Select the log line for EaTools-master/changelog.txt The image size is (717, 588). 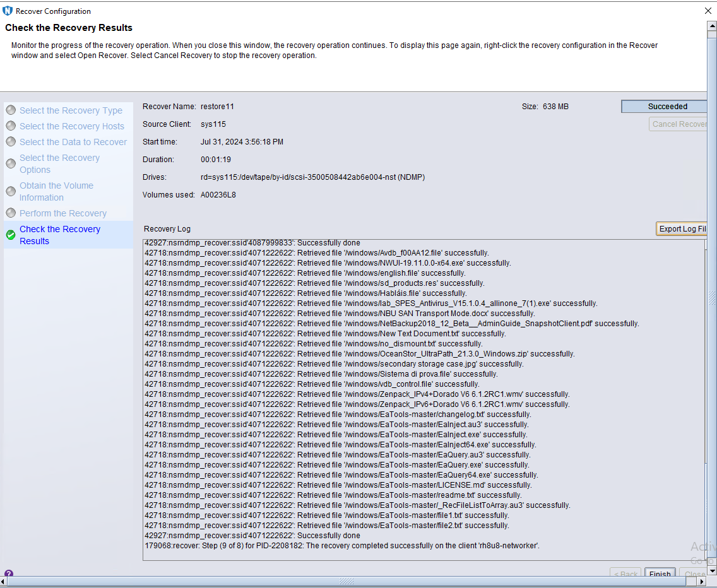click(x=338, y=414)
